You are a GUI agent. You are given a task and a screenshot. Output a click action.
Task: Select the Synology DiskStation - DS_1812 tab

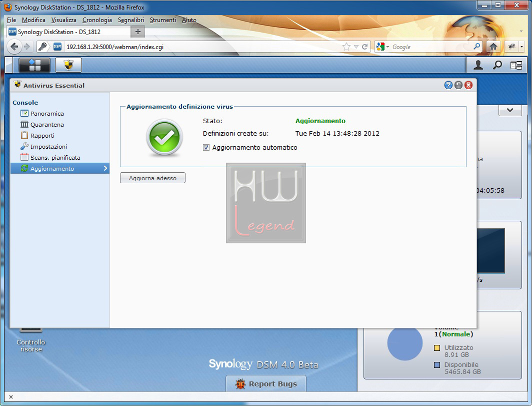tap(68, 32)
